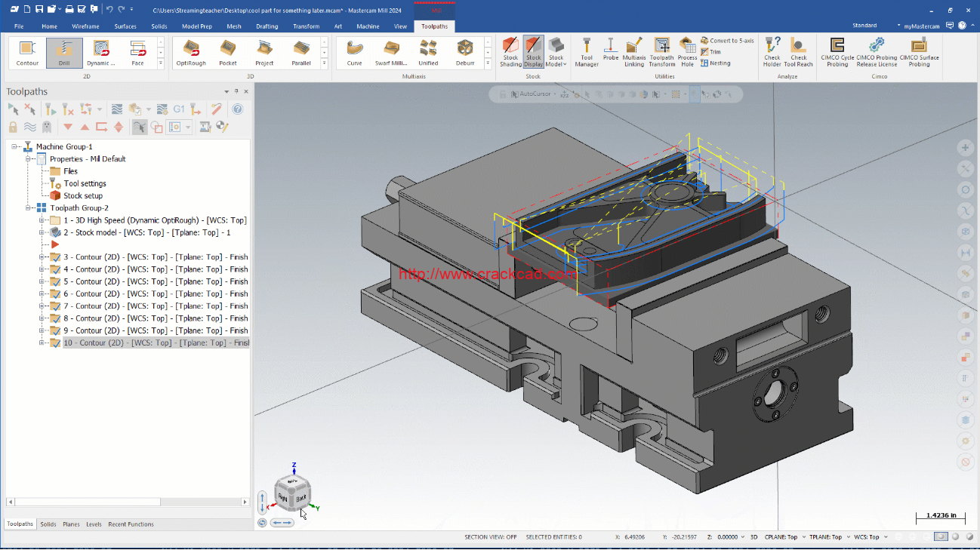Toggle selection of operation 9 - Contour (2D)
This screenshot has width=980, height=550.
pos(55,330)
